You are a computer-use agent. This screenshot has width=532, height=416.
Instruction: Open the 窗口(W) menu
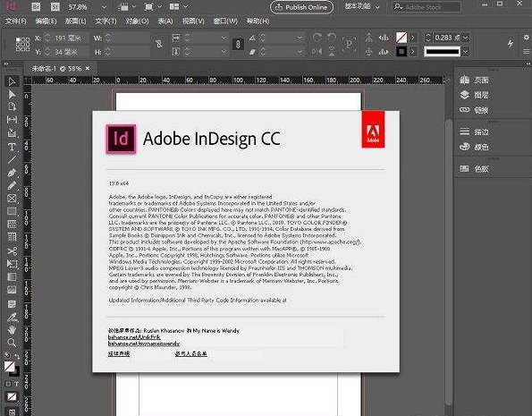coord(225,21)
